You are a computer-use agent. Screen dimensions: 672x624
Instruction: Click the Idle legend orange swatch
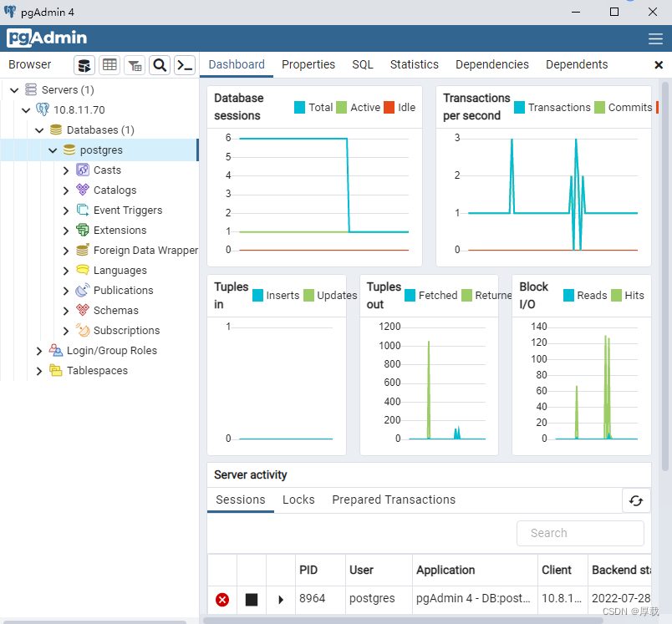(389, 108)
